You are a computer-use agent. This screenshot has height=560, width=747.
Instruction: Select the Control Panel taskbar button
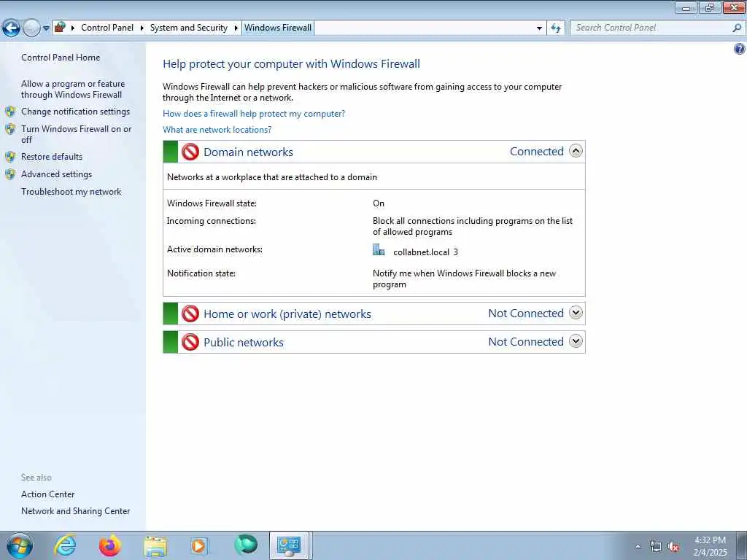[290, 545]
